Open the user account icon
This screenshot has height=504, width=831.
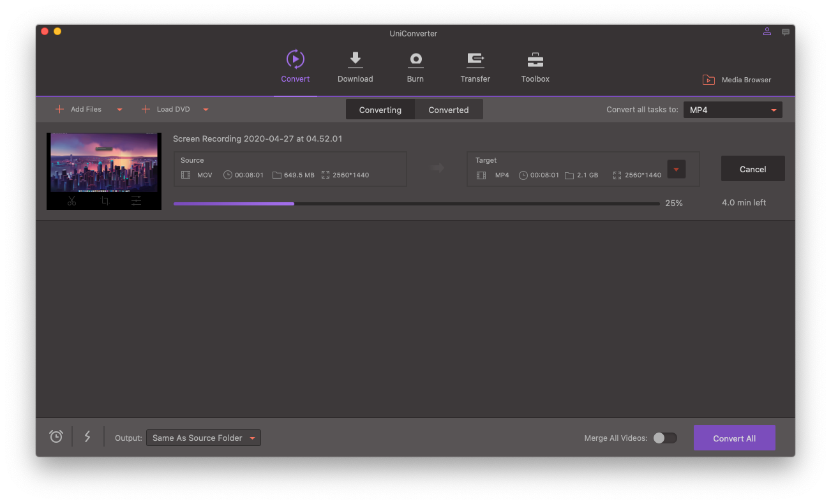767,31
